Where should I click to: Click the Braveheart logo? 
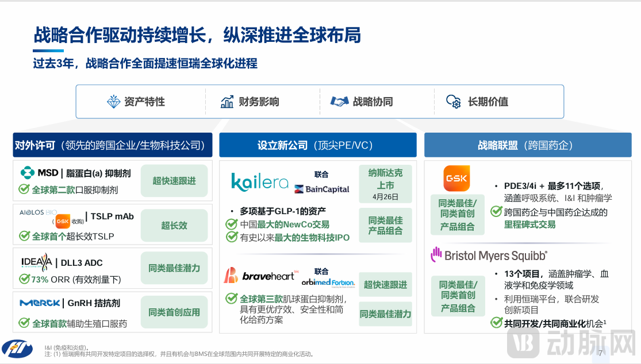click(x=260, y=276)
